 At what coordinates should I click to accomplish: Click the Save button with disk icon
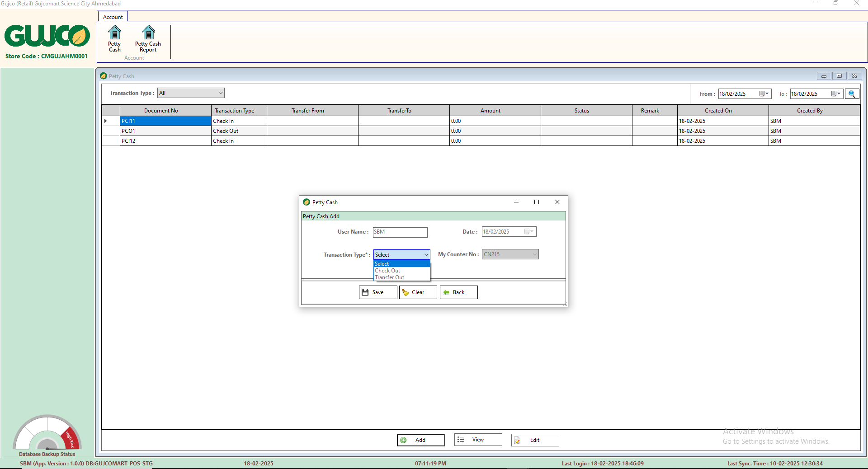tap(378, 292)
